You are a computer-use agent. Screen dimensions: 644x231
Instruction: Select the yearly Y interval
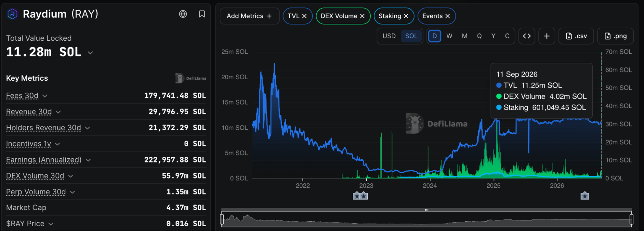pos(493,36)
